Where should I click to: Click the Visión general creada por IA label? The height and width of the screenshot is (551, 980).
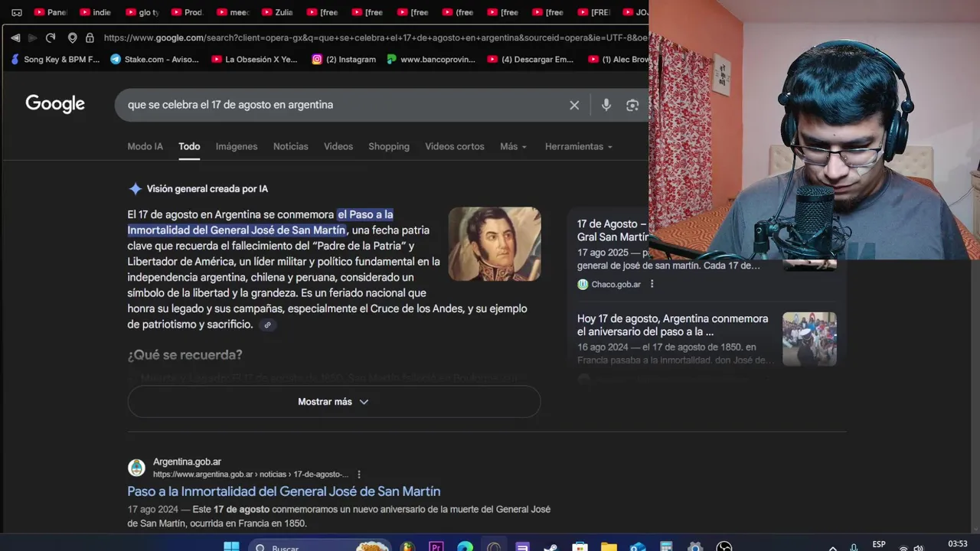207,189
